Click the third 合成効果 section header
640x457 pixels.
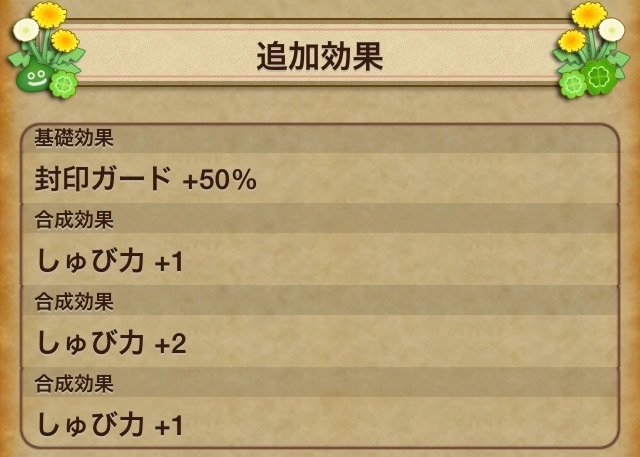click(320, 383)
